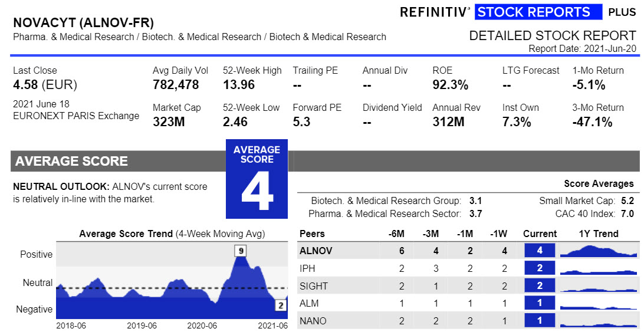Click the 2019-06 axis label
The height and width of the screenshot is (332, 644).
coord(142,326)
